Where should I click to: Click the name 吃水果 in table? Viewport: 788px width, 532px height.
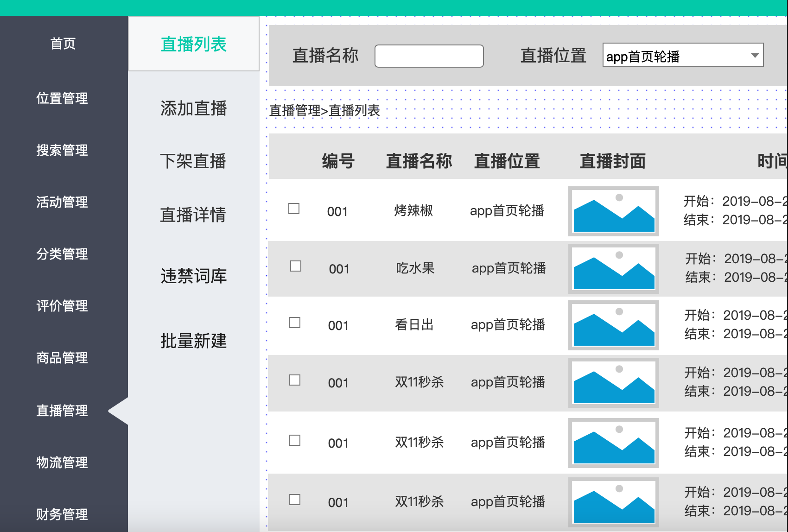[415, 268]
